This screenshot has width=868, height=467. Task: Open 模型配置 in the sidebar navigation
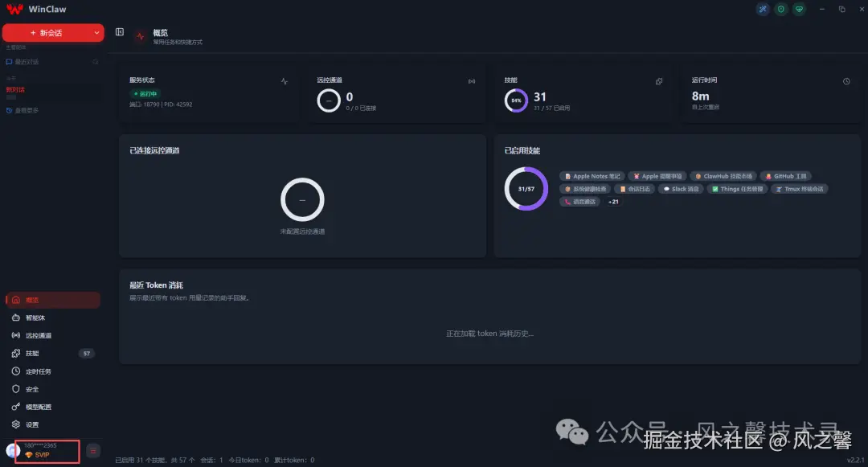tap(53, 407)
